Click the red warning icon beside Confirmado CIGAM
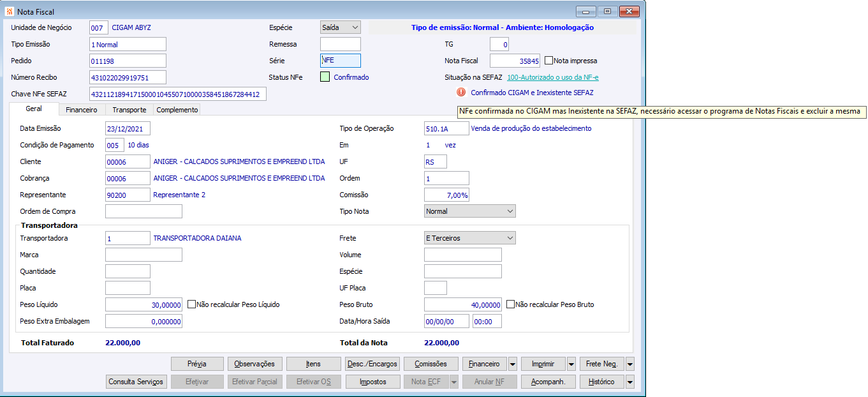The image size is (868, 397). click(461, 93)
